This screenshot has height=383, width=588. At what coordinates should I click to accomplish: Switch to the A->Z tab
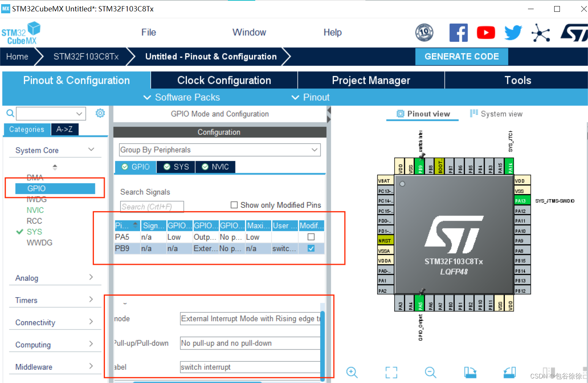(65, 129)
